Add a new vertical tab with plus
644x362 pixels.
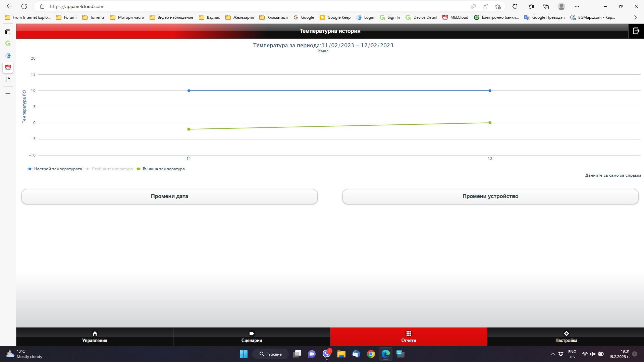tap(8, 94)
